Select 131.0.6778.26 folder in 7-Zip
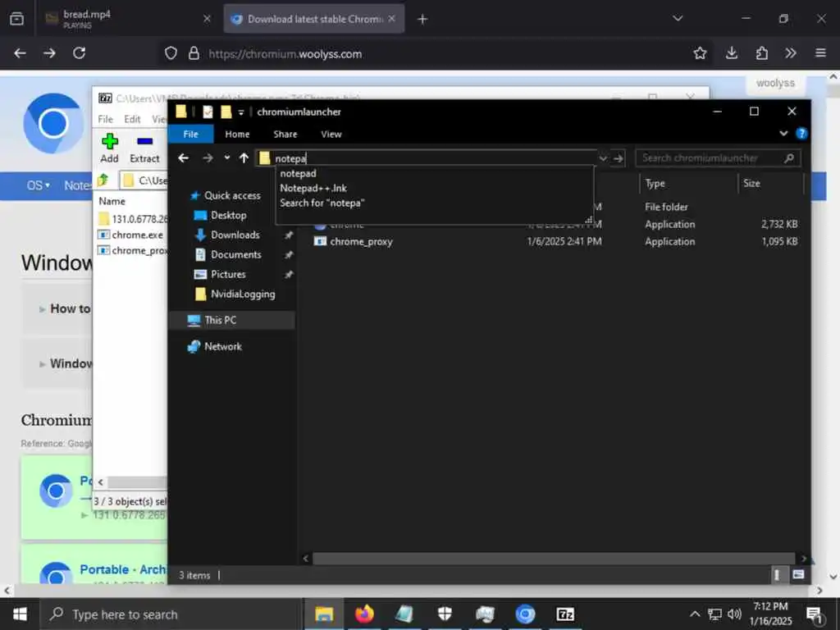 pyautogui.click(x=133, y=219)
